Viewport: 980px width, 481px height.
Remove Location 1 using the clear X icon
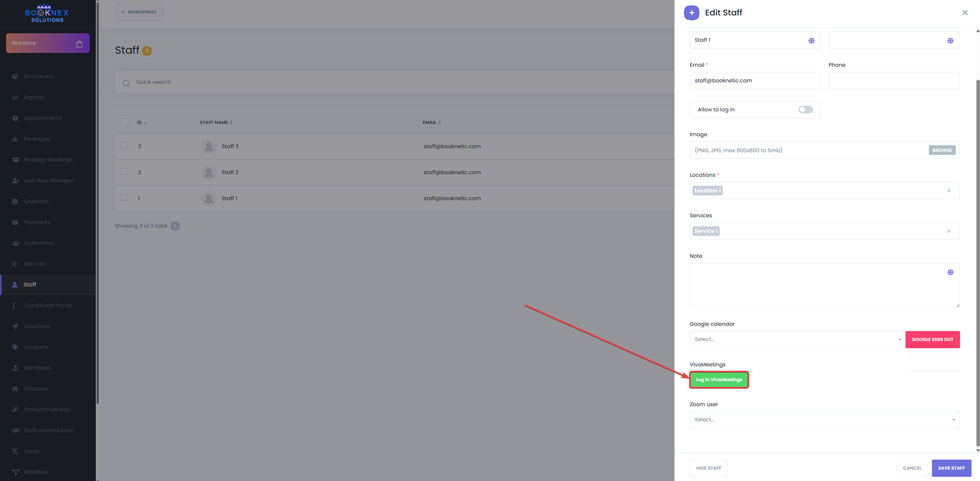pos(948,190)
